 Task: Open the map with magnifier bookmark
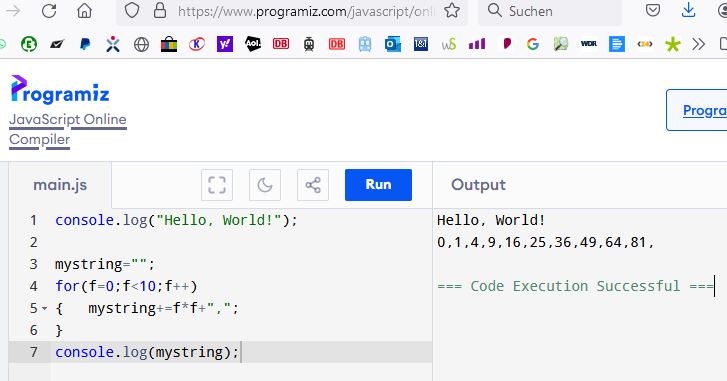pyautogui.click(x=561, y=44)
